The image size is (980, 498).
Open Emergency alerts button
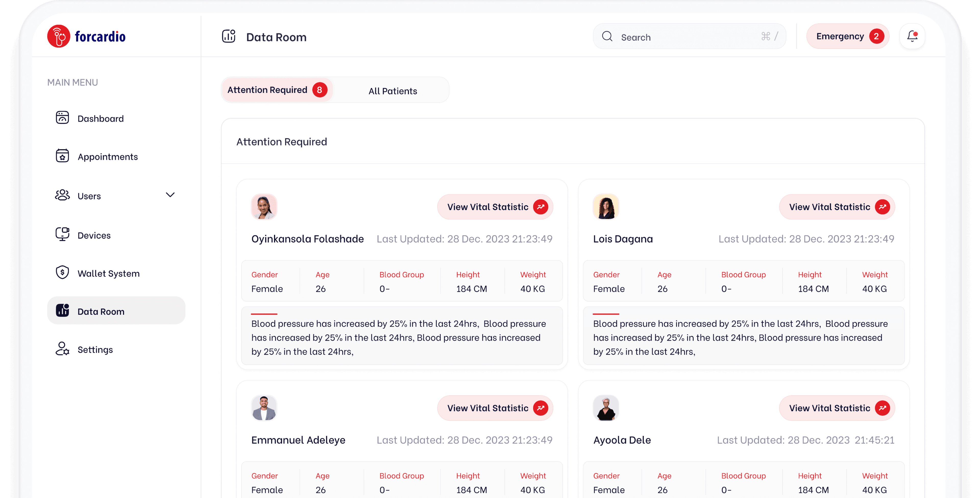[x=848, y=36]
